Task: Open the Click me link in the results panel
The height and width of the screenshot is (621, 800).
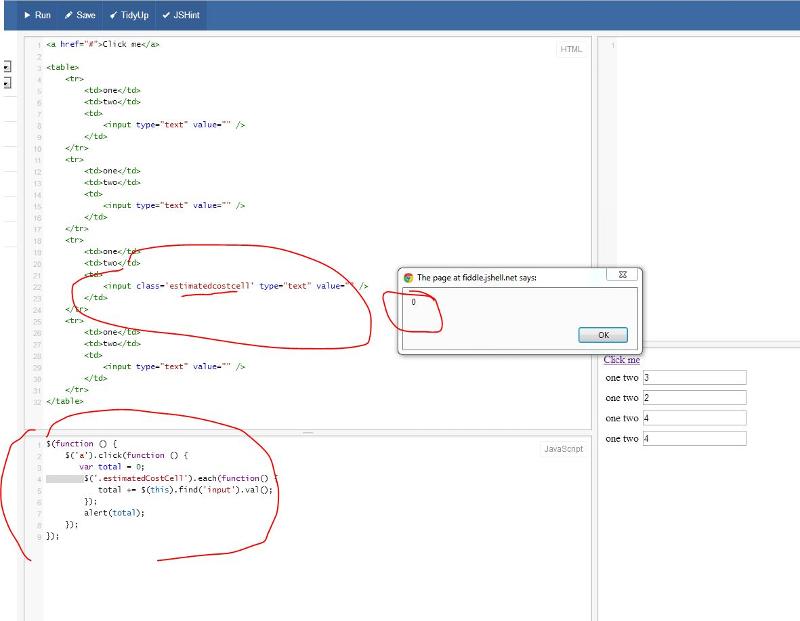Action: point(623,358)
